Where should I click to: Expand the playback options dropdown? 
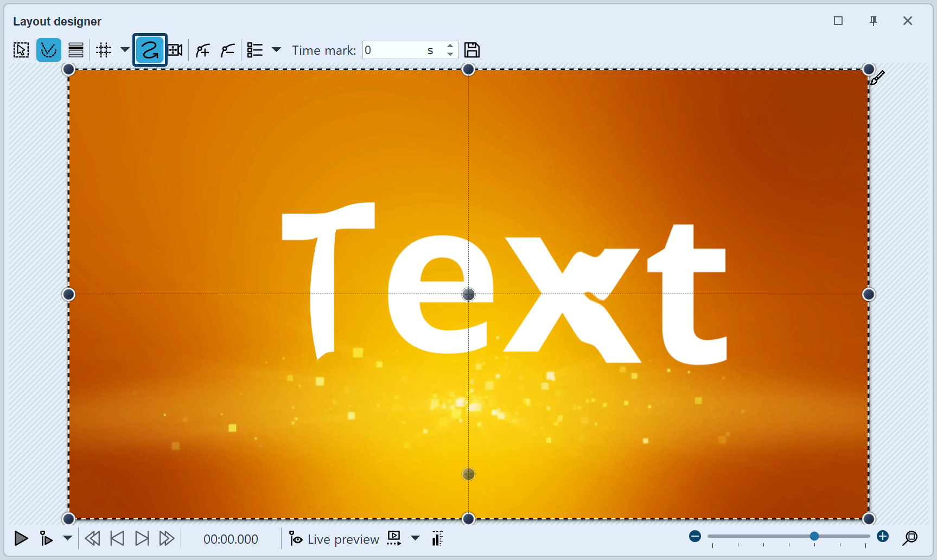click(x=67, y=539)
